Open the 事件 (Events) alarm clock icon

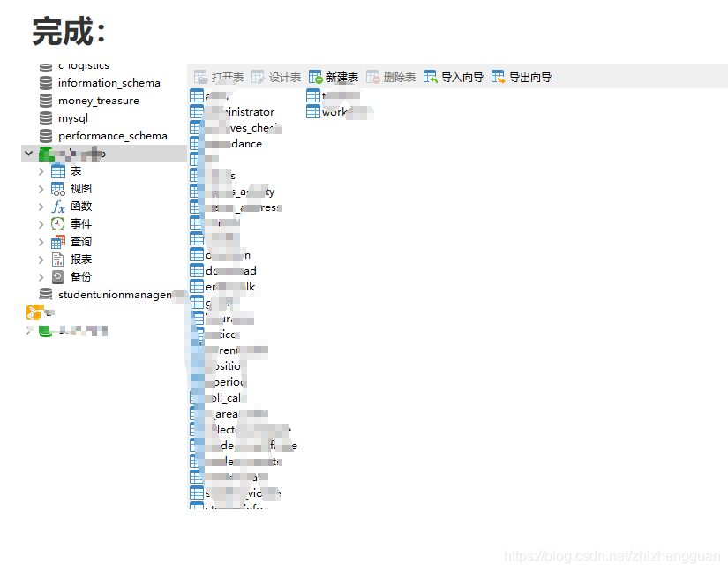(x=60, y=223)
